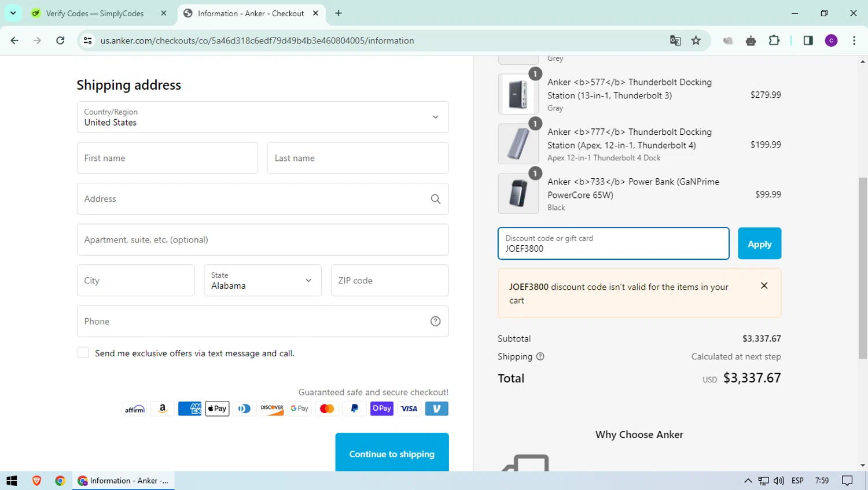Open the Windows Start menu

pos(12,481)
